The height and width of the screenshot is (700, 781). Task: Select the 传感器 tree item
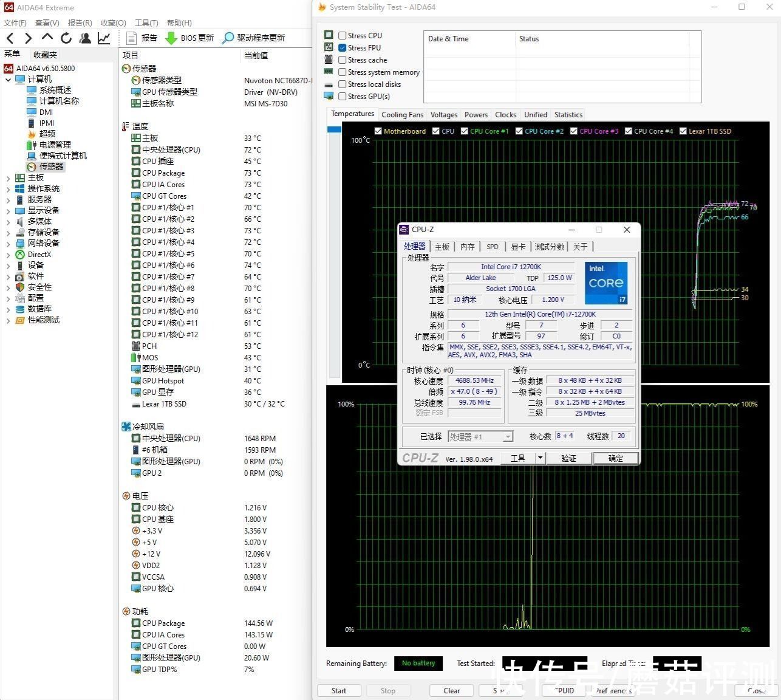(51, 166)
